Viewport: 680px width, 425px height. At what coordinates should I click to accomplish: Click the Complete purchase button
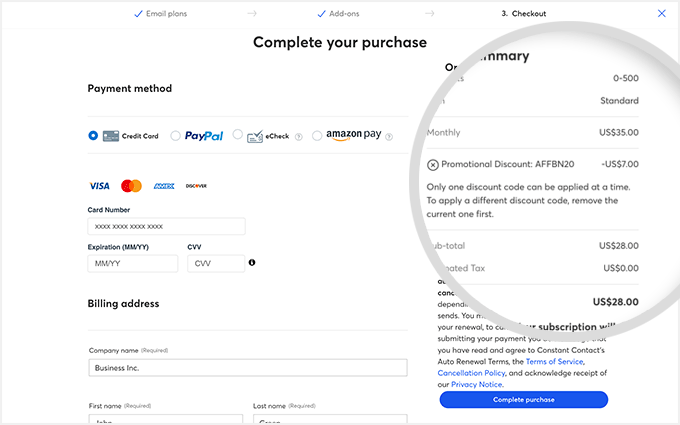click(523, 400)
